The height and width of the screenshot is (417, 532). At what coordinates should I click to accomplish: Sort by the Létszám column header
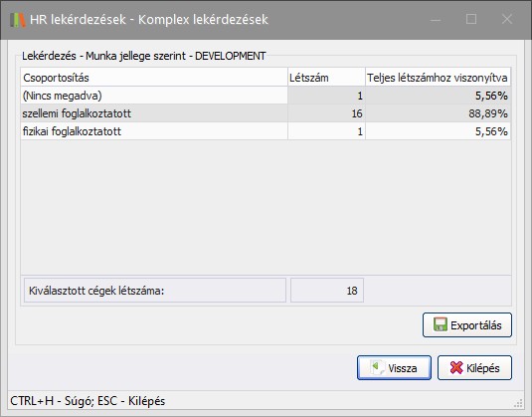pos(326,78)
